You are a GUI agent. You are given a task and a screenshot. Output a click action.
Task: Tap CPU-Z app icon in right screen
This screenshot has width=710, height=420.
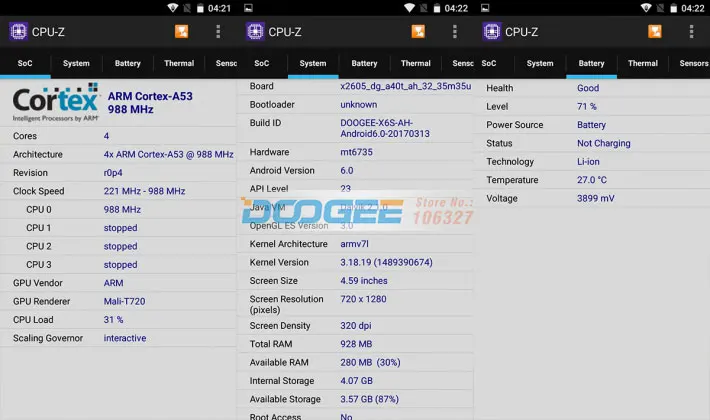coord(492,32)
